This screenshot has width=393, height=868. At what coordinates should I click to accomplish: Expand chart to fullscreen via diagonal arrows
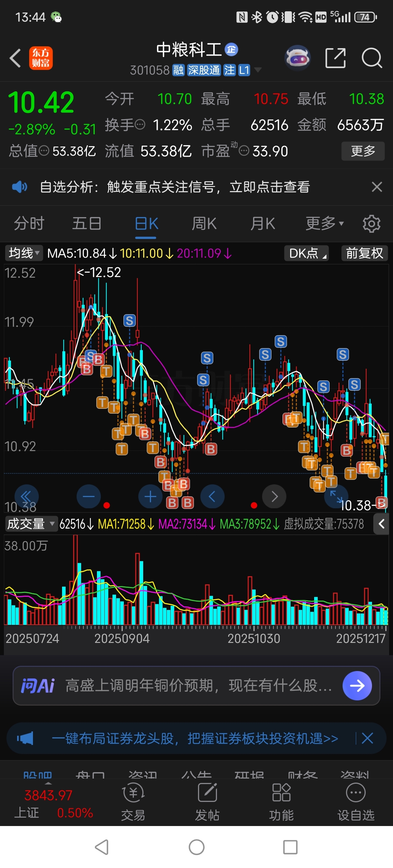click(x=336, y=496)
